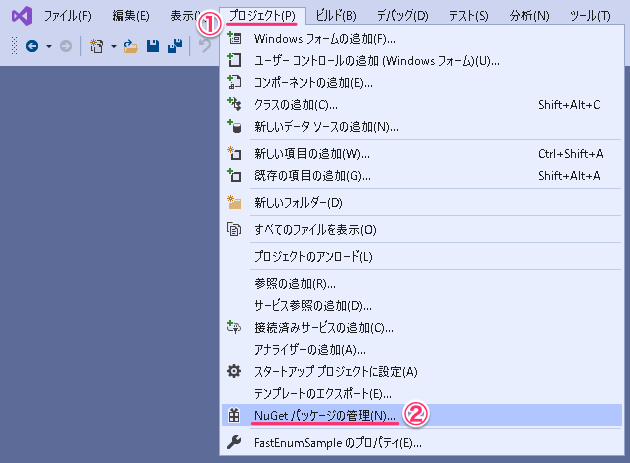
Task: Select FastEnumSample のプロパティ(E)... item
Action: pyautogui.click(x=422, y=443)
